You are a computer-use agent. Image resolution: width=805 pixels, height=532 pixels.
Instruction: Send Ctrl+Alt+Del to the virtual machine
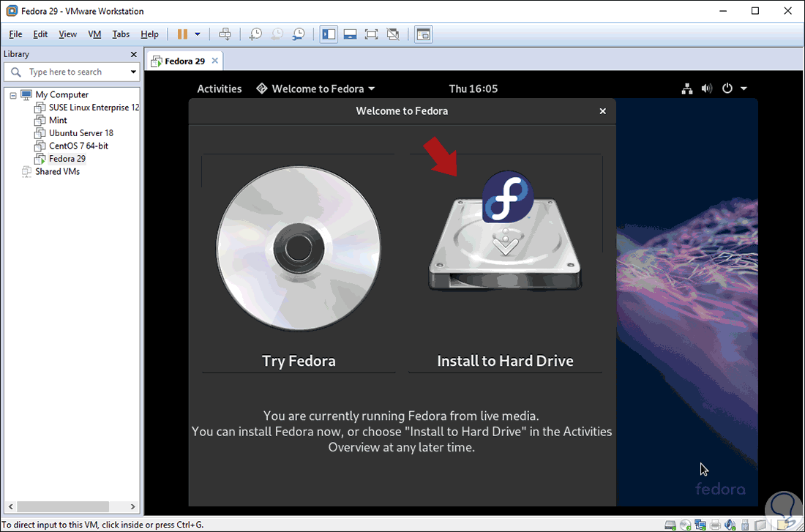[225, 34]
